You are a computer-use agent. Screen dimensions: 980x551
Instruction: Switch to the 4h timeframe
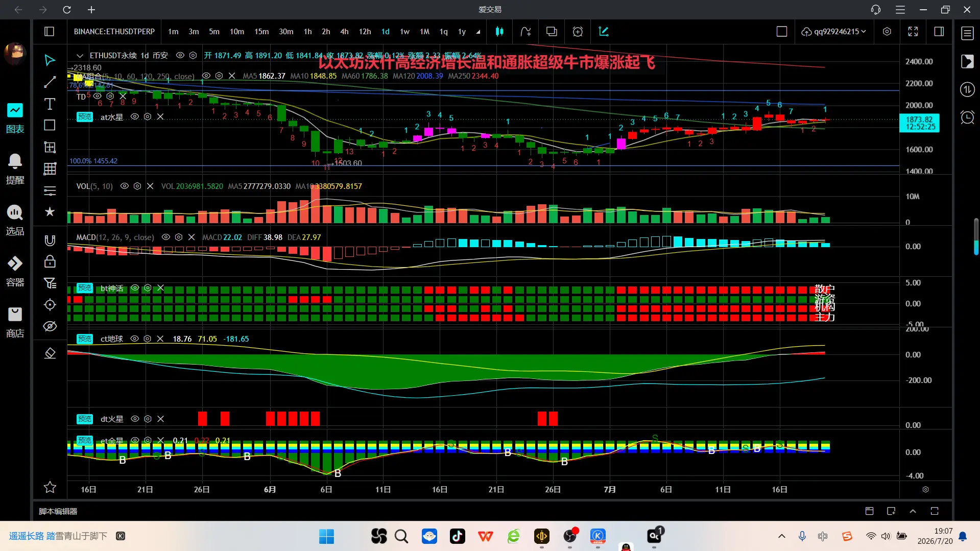[345, 32]
